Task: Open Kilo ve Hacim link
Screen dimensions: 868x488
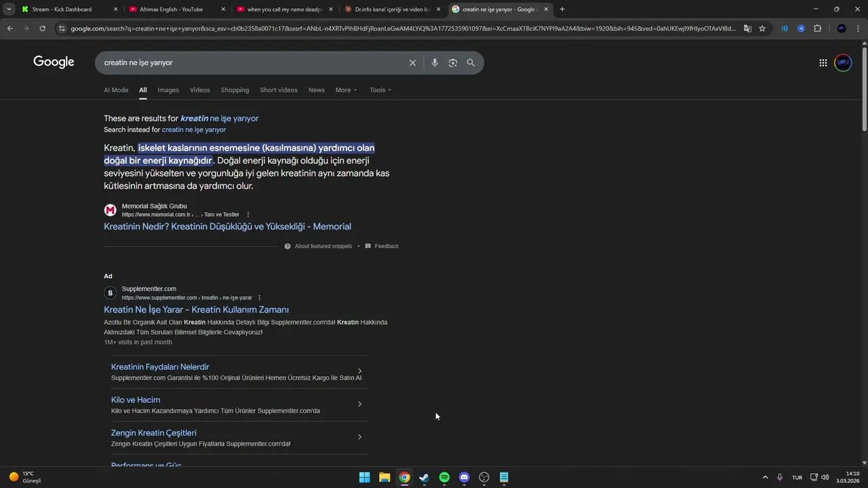Action: 136,400
